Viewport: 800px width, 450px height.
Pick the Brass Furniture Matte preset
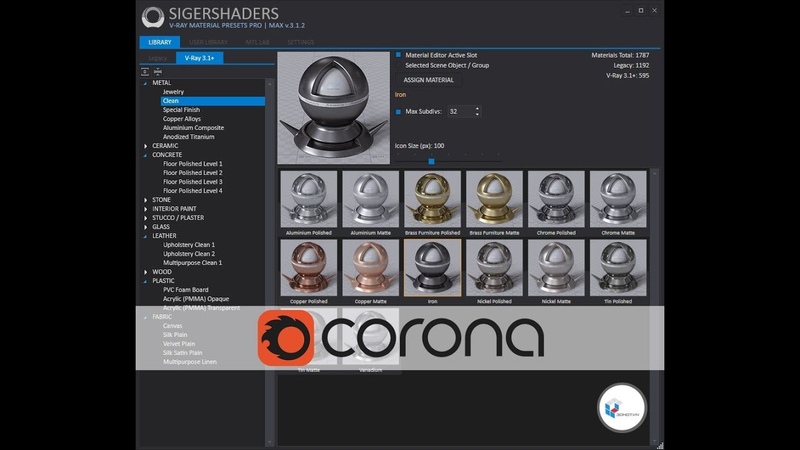[x=494, y=199]
